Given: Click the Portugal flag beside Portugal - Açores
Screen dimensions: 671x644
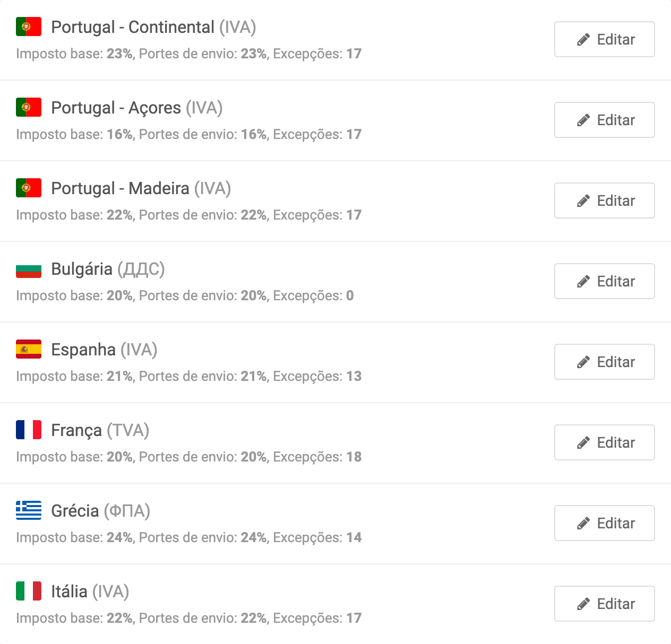Looking at the screenshot, I should coord(29,107).
